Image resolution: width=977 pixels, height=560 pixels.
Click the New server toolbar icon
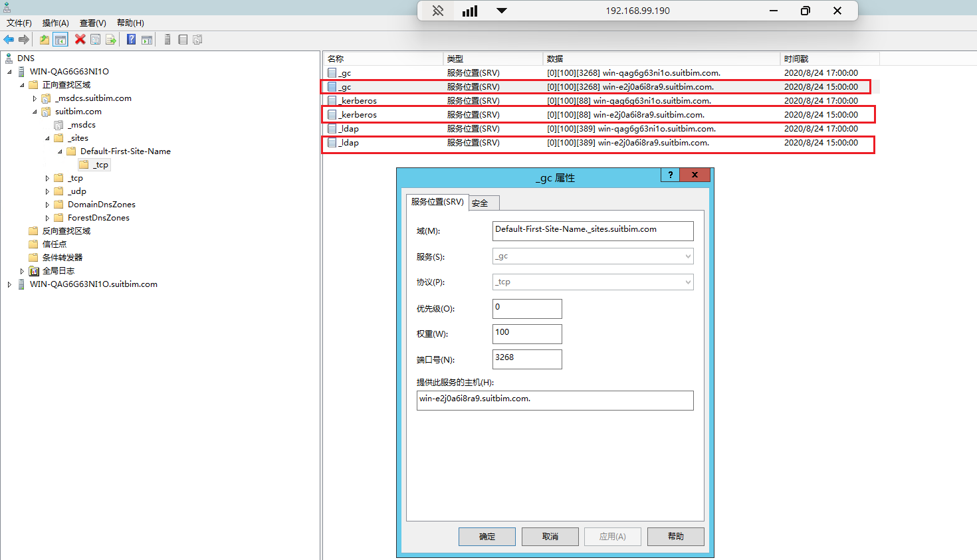(x=167, y=40)
